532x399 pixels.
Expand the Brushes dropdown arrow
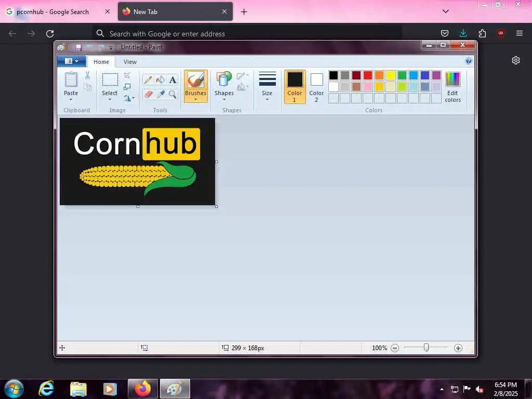coord(196,99)
